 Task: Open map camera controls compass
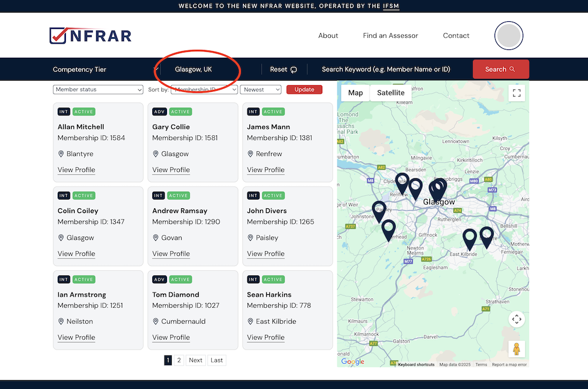pyautogui.click(x=516, y=320)
